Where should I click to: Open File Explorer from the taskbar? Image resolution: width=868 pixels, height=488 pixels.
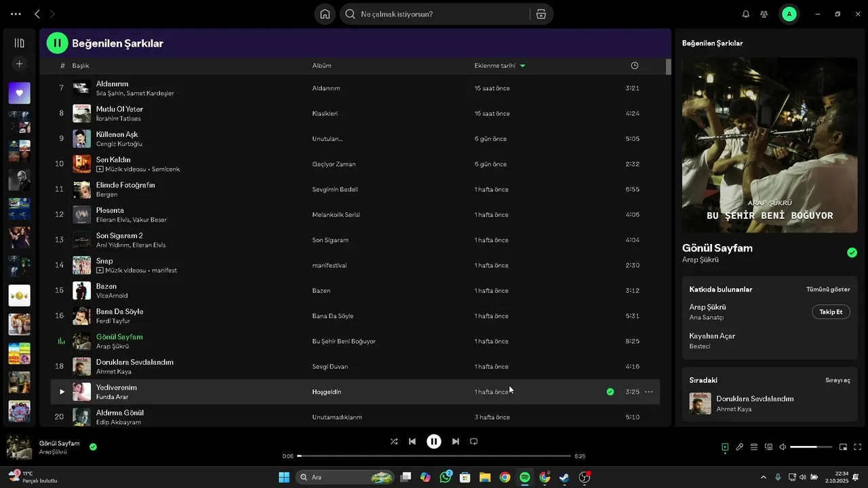click(485, 477)
